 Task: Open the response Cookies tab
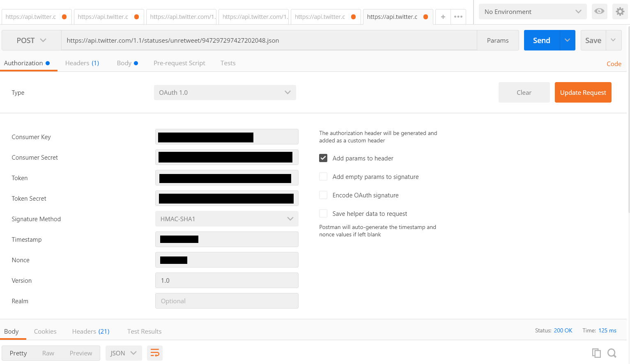click(45, 331)
